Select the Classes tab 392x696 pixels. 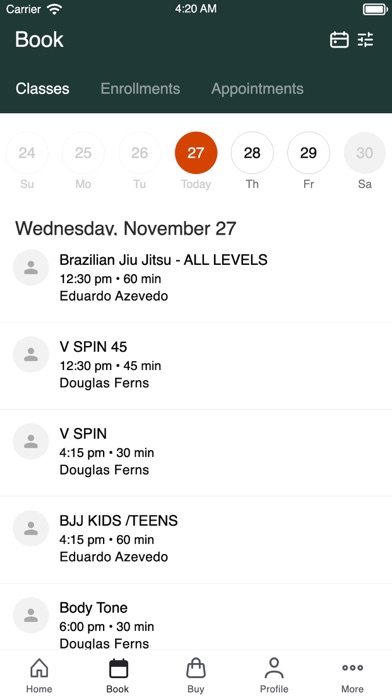point(43,89)
